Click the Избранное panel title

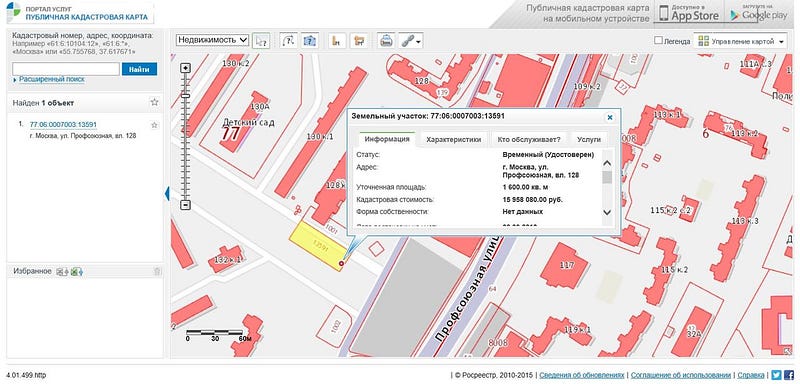(32, 271)
